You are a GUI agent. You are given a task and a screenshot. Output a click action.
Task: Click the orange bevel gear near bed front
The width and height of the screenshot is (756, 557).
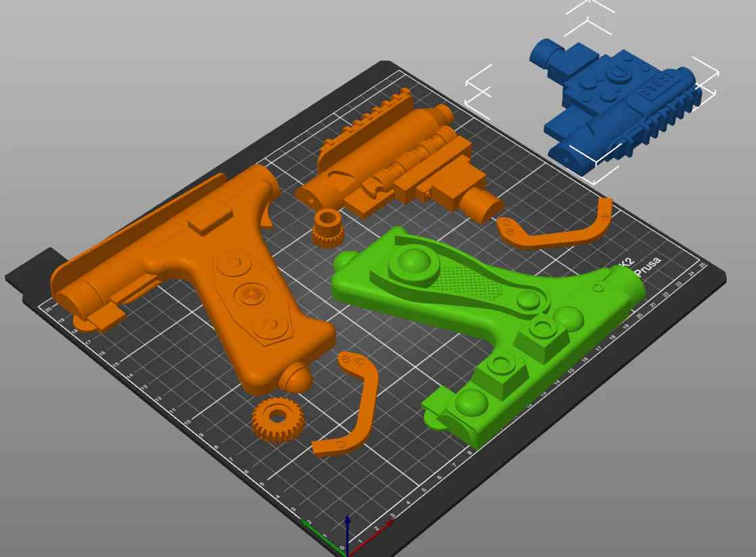click(278, 420)
